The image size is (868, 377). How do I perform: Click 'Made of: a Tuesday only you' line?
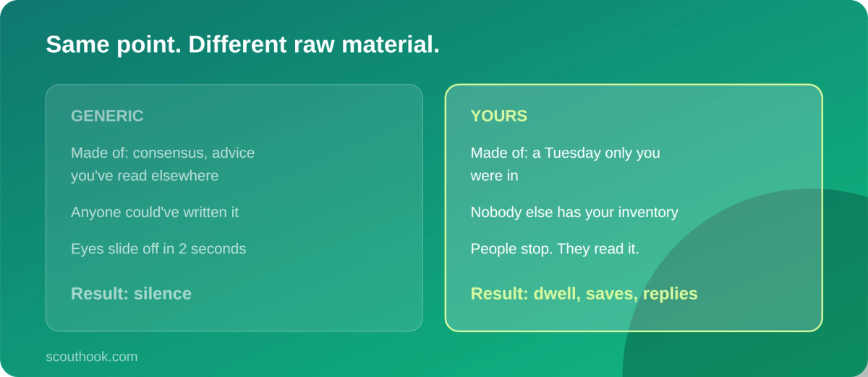click(565, 153)
